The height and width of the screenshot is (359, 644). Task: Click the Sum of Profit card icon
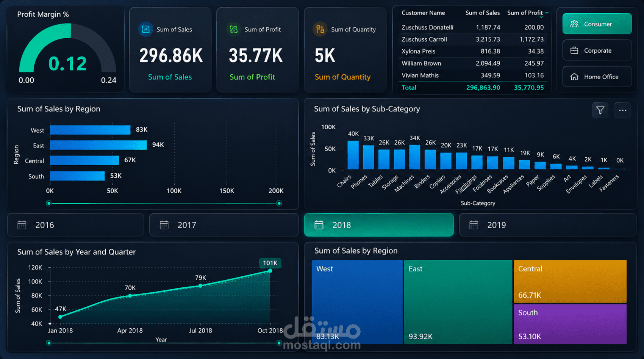(x=234, y=29)
